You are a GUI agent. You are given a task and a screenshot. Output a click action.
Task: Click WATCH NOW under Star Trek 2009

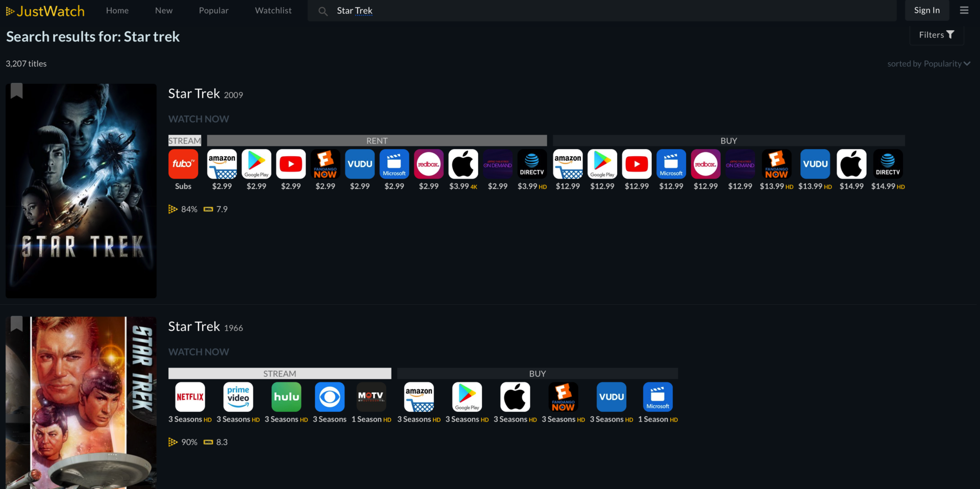pyautogui.click(x=199, y=119)
